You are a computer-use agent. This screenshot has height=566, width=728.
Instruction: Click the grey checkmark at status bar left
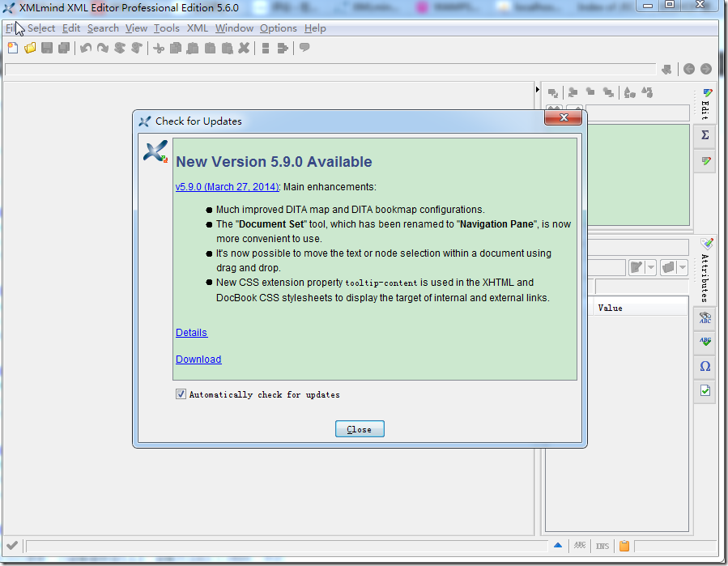coord(12,545)
